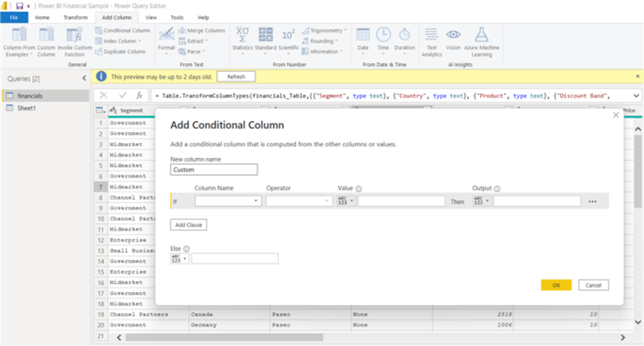Open Information menu
This screenshot has width=644, height=346.
322,51
